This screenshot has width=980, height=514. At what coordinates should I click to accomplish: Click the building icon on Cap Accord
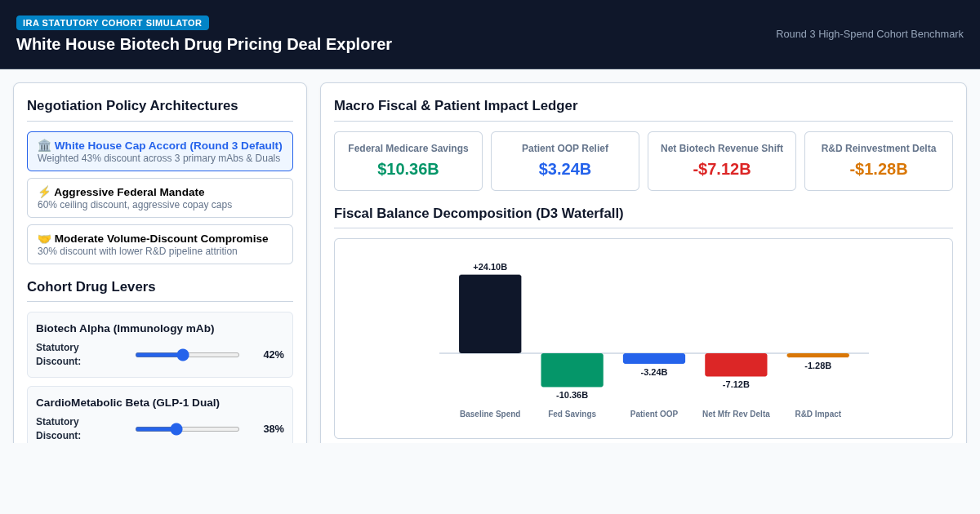[x=44, y=146]
